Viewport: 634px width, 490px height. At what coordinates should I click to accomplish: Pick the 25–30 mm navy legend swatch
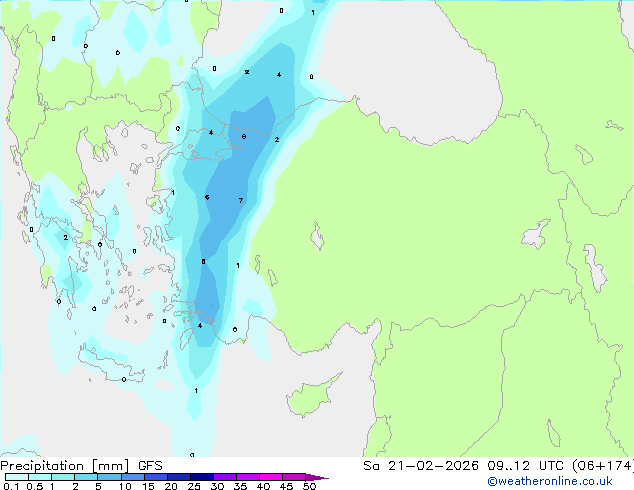[x=201, y=477]
